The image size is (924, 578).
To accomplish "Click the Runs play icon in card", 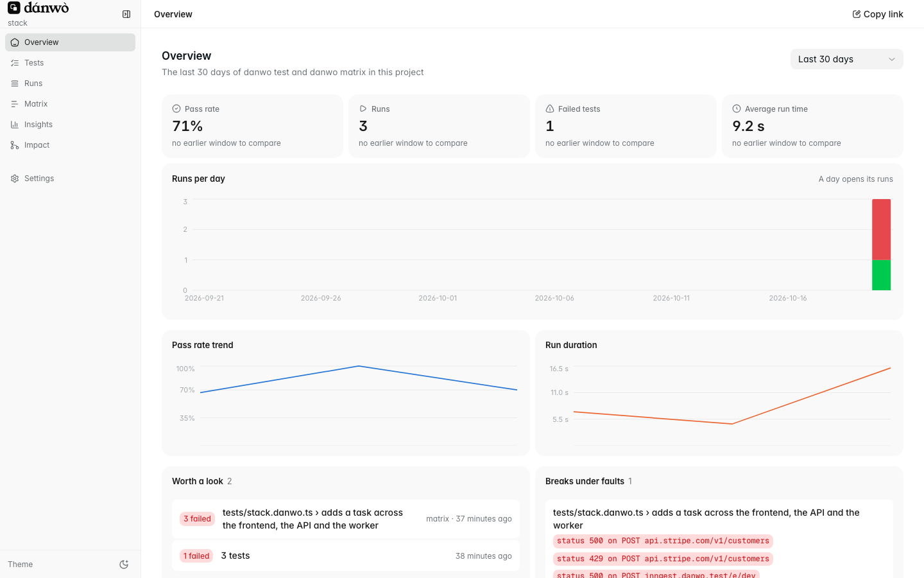I will pos(363,109).
